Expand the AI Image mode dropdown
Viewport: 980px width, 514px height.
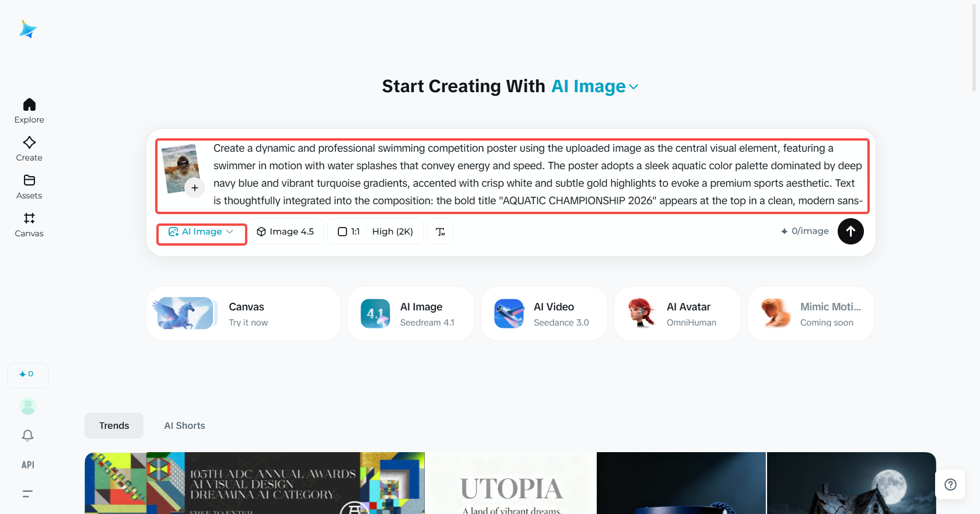pyautogui.click(x=201, y=232)
